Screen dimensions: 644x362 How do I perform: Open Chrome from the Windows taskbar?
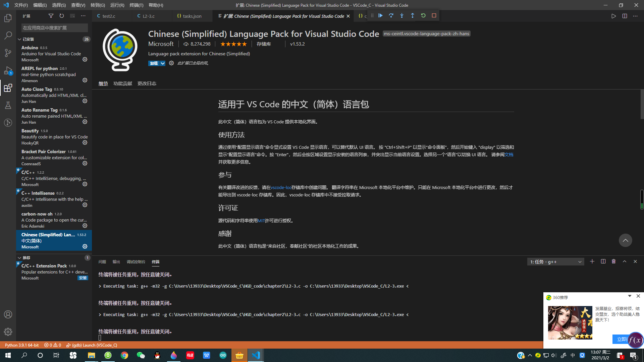click(x=124, y=355)
